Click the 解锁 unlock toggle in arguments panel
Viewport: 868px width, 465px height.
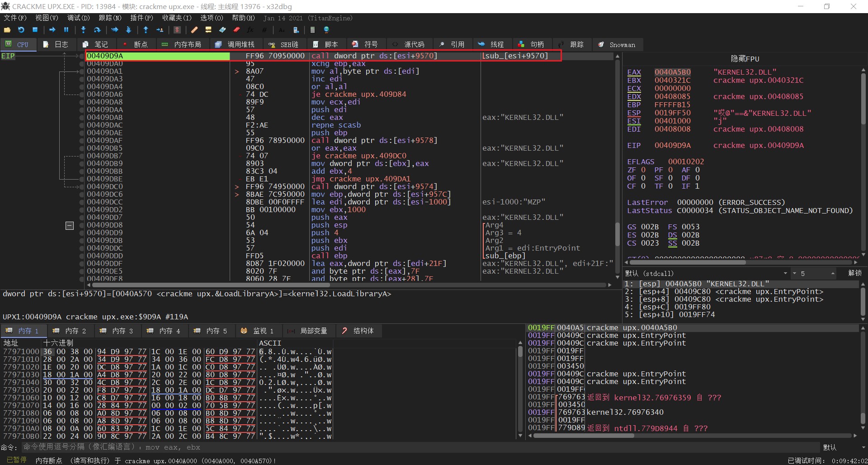coord(854,273)
